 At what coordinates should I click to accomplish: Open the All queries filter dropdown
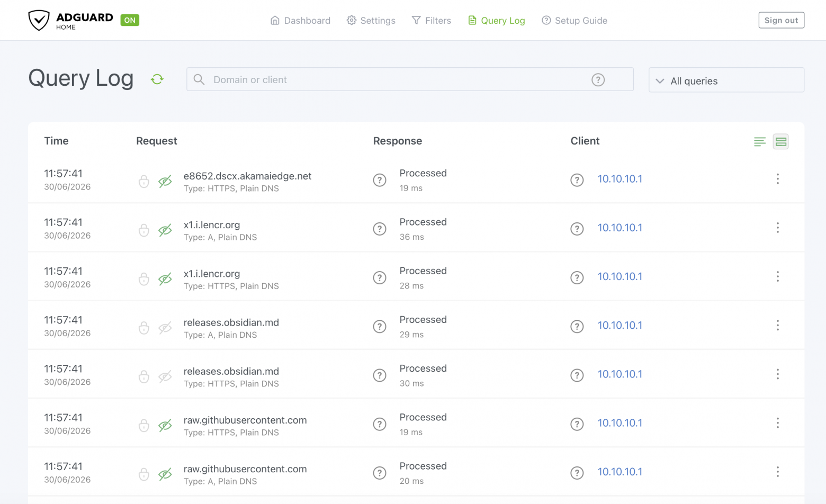pyautogui.click(x=726, y=80)
